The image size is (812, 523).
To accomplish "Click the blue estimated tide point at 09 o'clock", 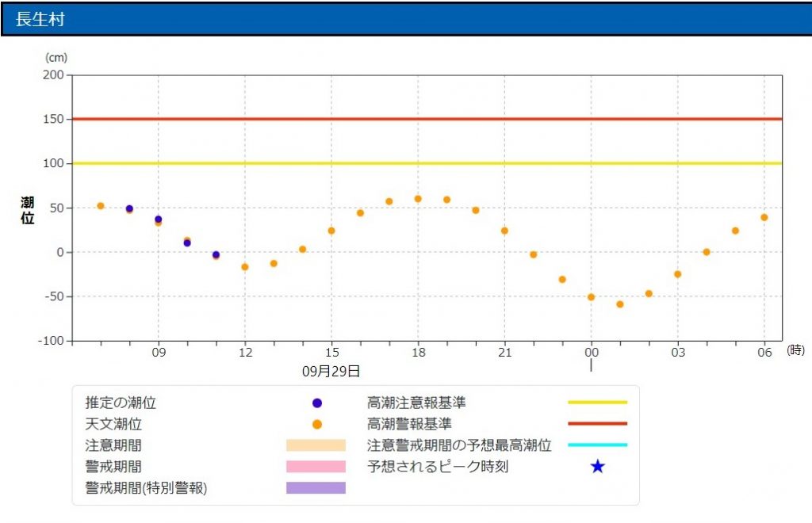I will tap(159, 220).
